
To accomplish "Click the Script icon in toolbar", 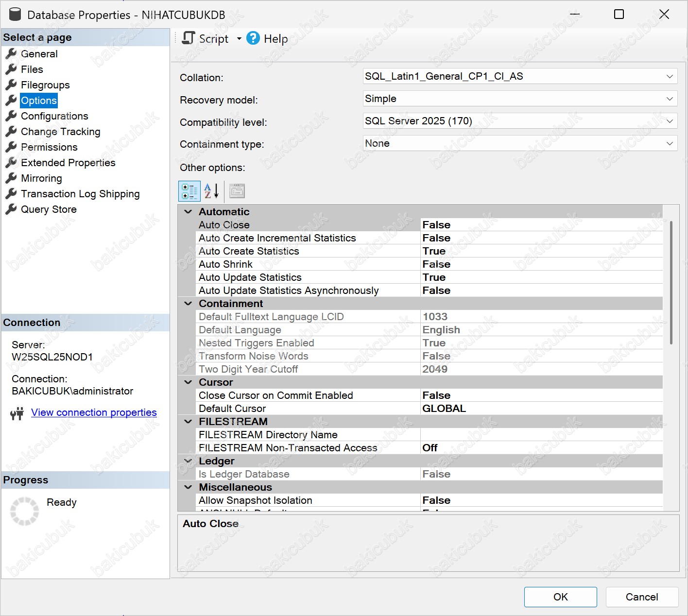I will [189, 38].
